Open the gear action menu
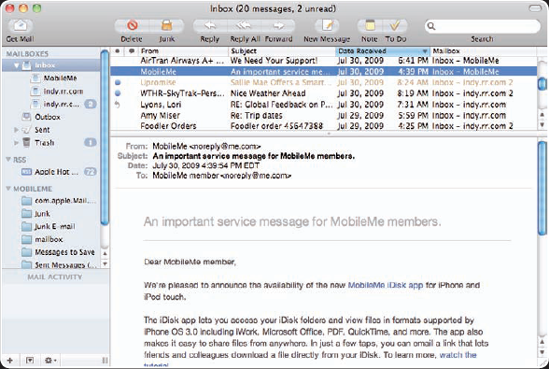Viewport: 549px width, 369px height. click(x=51, y=360)
